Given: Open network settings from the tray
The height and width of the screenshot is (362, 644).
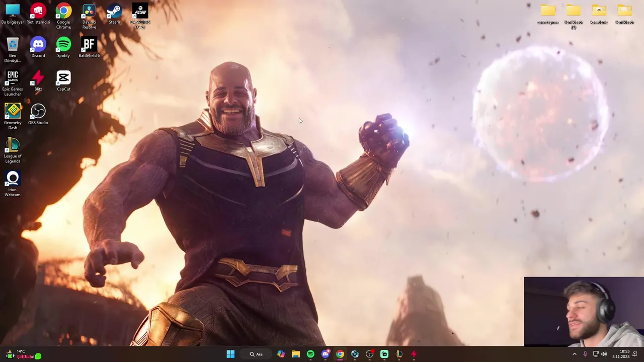Looking at the screenshot, I should pyautogui.click(x=596, y=354).
